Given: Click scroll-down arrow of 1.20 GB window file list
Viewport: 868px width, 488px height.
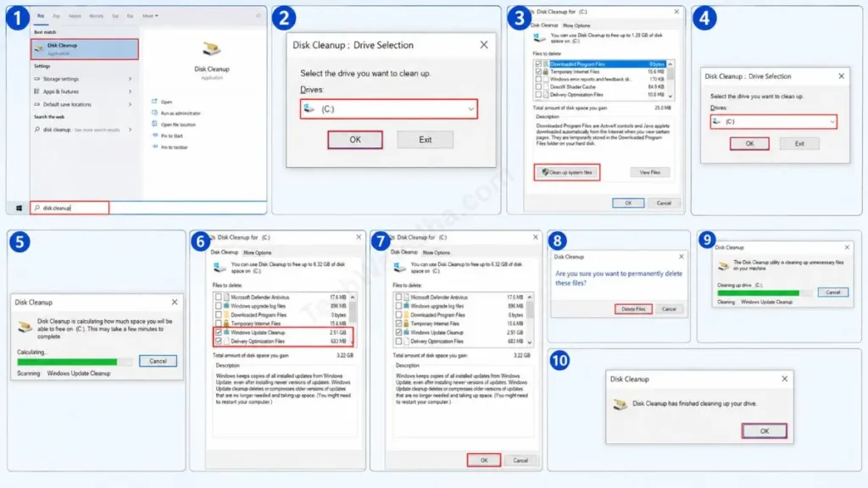Looking at the screenshot, I should [670, 97].
